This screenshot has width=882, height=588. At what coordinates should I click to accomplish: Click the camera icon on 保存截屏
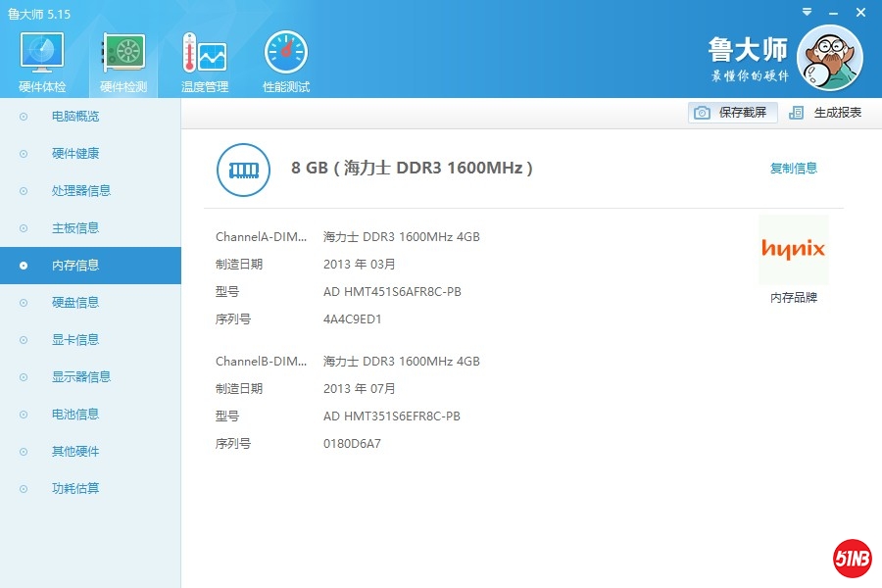tap(704, 112)
